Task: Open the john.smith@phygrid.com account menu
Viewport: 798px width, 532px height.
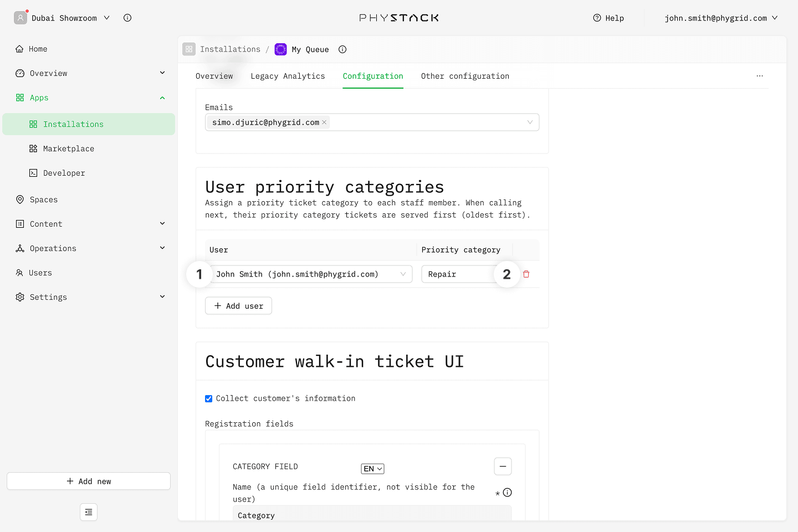Action: [721, 18]
